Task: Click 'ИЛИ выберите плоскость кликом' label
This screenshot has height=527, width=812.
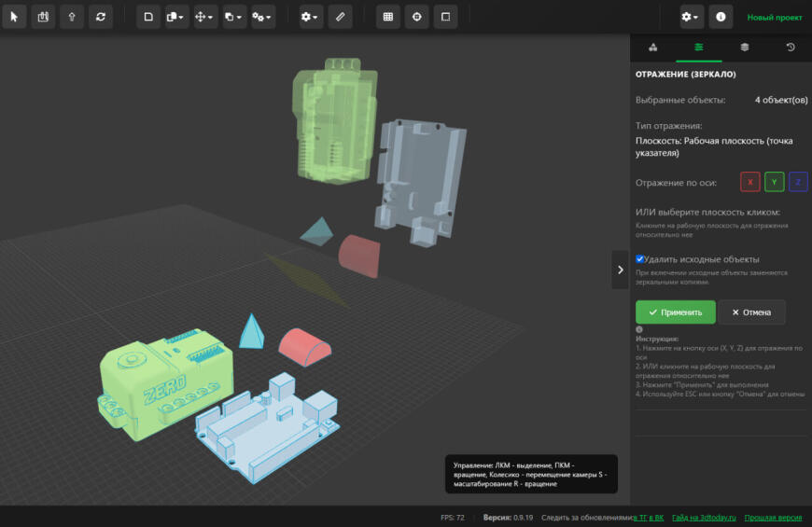Action: 707,212
